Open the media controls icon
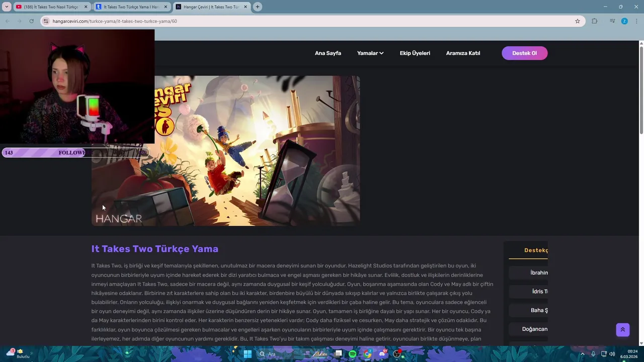The height and width of the screenshot is (362, 644). [x=612, y=21]
